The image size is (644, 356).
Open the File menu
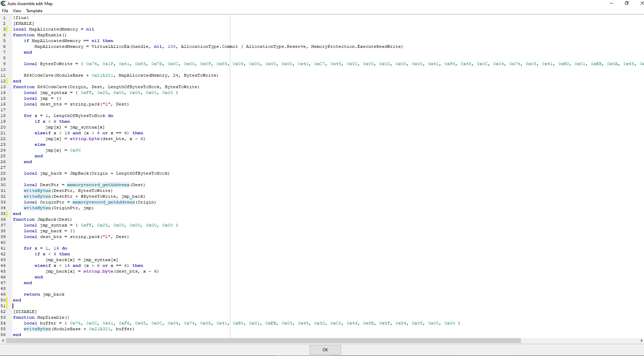click(5, 11)
